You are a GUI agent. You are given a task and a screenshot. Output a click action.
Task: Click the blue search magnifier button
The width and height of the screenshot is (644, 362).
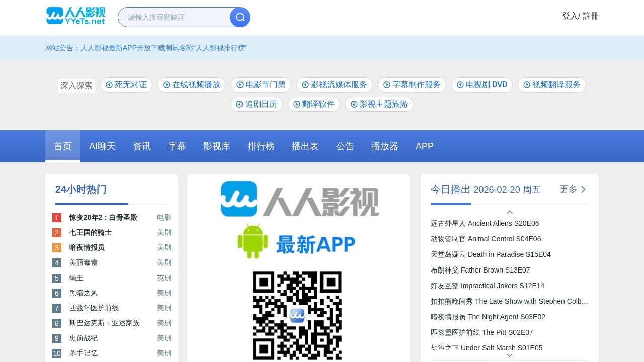click(x=240, y=17)
